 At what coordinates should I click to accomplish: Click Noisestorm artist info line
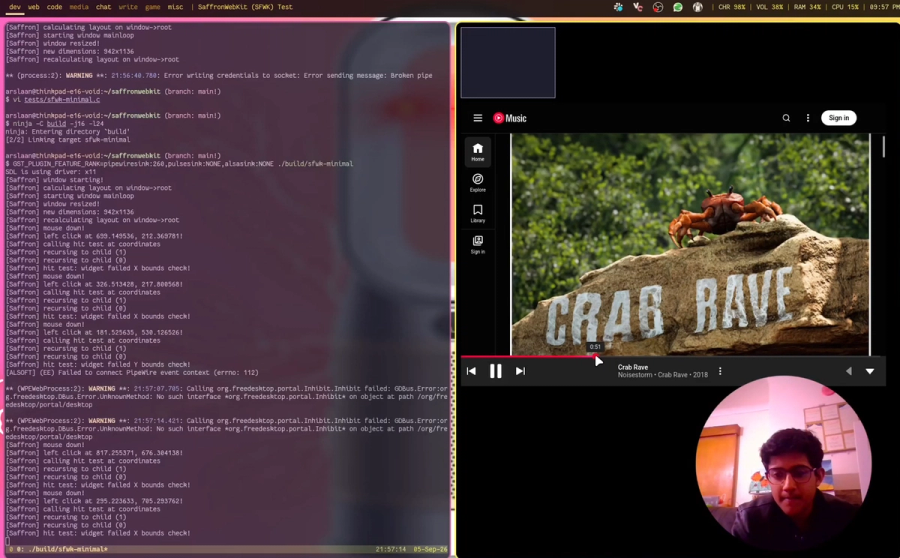(x=662, y=375)
